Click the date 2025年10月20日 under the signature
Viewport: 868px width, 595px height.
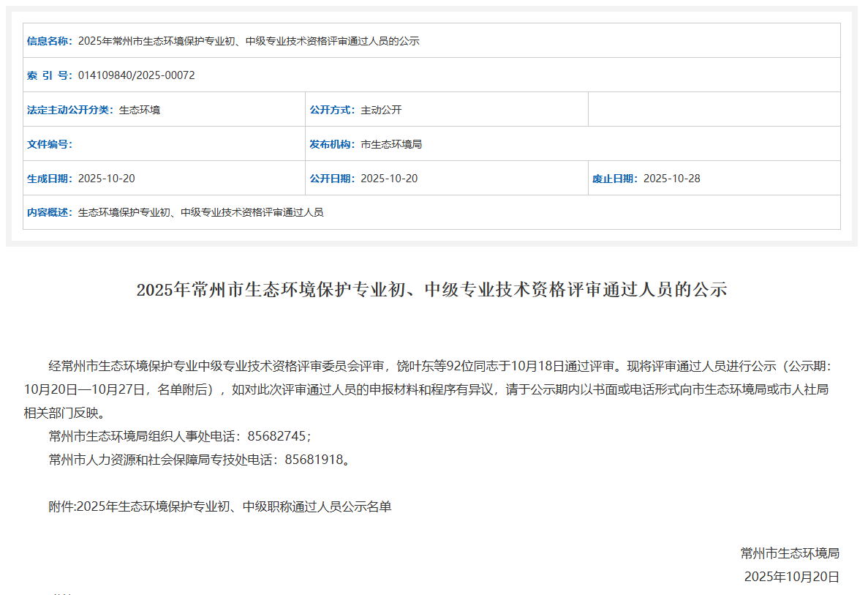[x=791, y=577]
